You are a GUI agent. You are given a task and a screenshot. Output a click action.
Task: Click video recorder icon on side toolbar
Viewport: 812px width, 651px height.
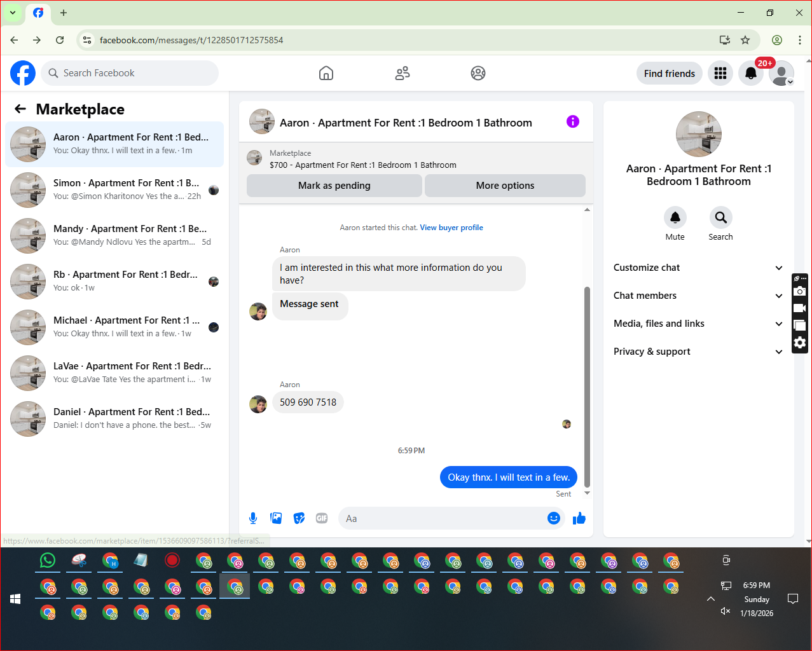[x=800, y=308]
